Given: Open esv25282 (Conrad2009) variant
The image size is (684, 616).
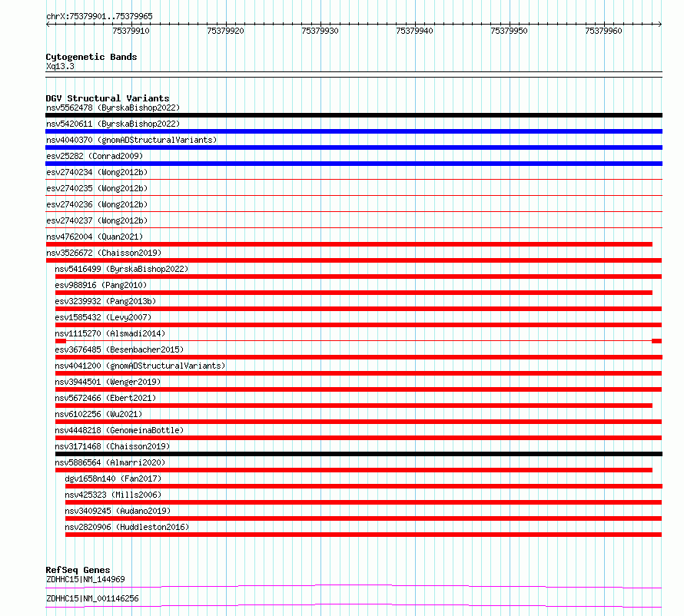Looking at the screenshot, I should pos(95,156).
